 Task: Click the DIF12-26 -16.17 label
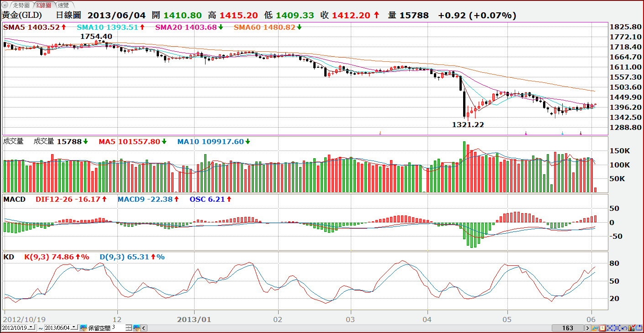point(71,199)
